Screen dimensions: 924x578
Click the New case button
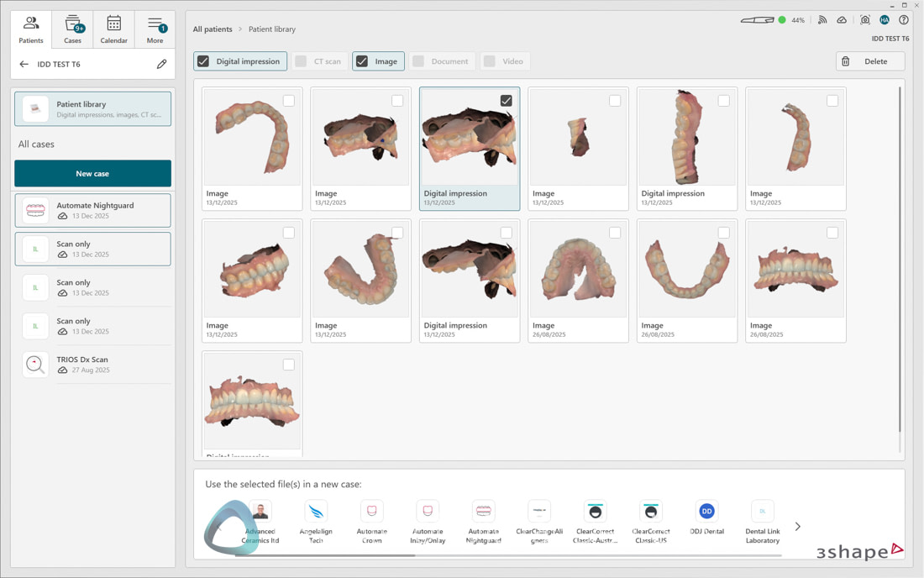(x=92, y=173)
